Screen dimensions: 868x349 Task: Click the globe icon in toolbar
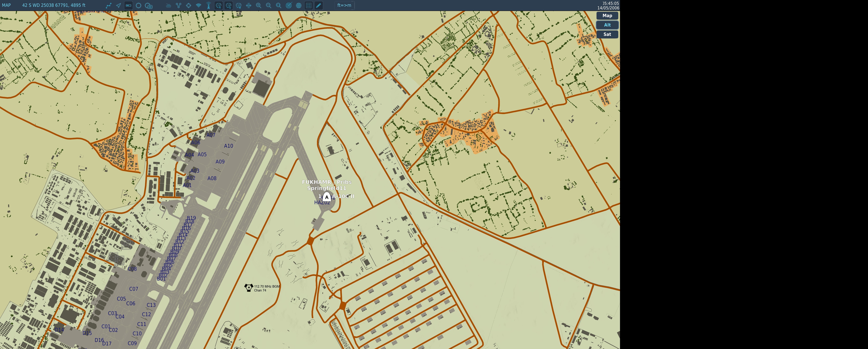click(x=299, y=5)
